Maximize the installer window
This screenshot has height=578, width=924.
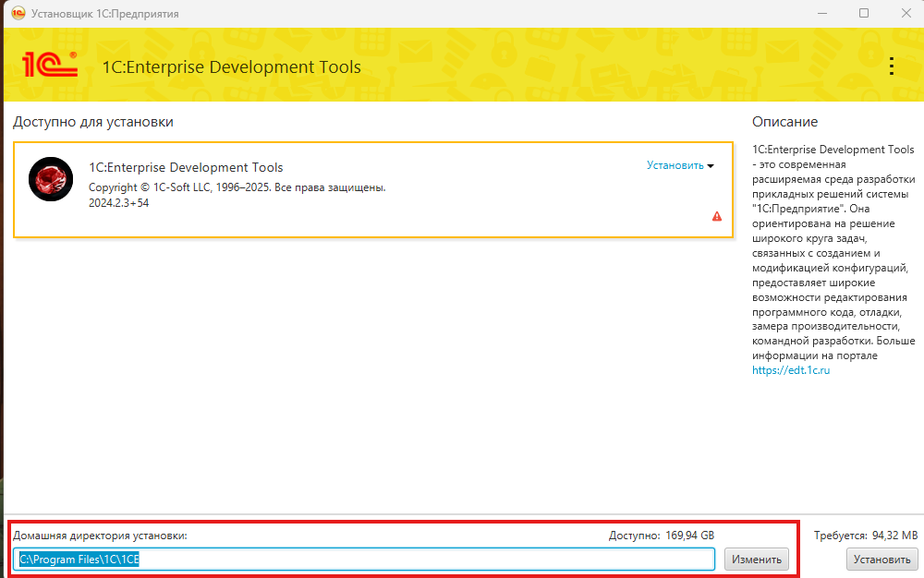(x=864, y=13)
